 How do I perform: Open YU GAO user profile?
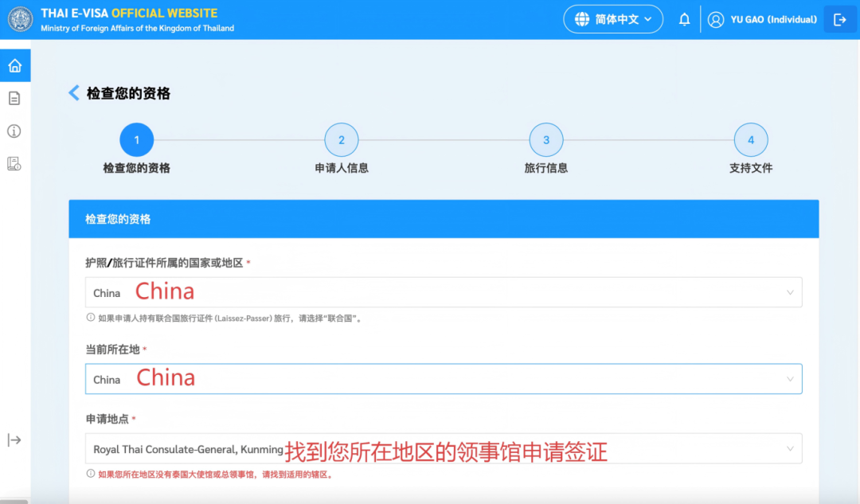click(763, 20)
